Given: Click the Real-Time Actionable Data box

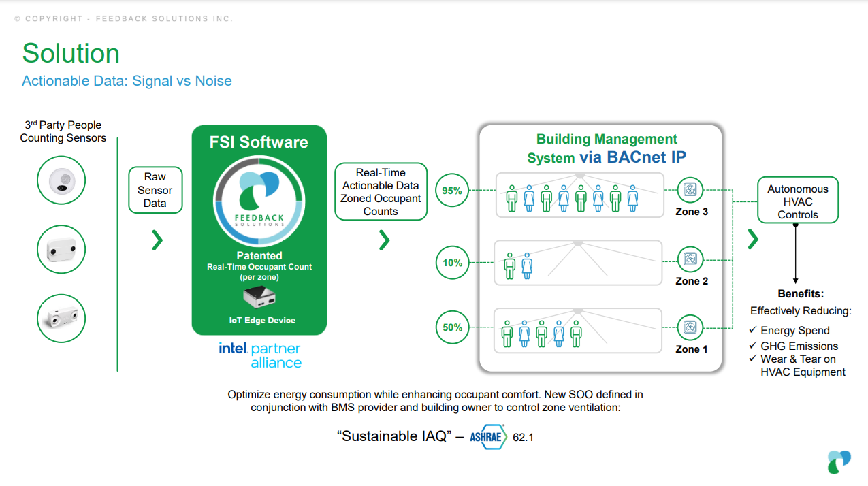Looking at the screenshot, I should [381, 191].
